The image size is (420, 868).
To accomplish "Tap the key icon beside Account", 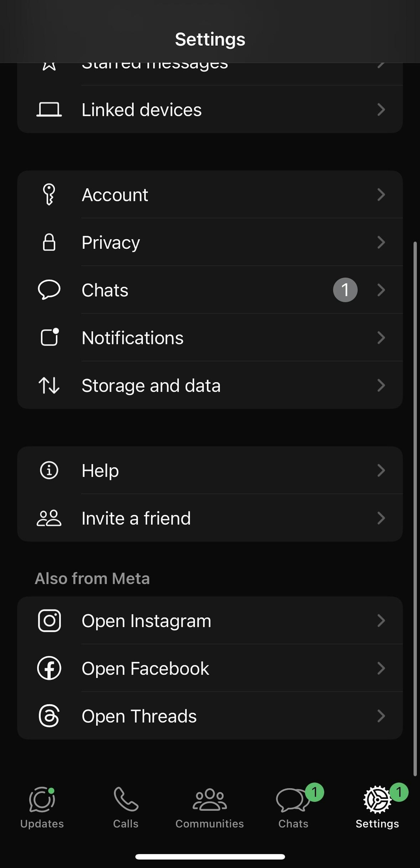I will pyautogui.click(x=49, y=194).
